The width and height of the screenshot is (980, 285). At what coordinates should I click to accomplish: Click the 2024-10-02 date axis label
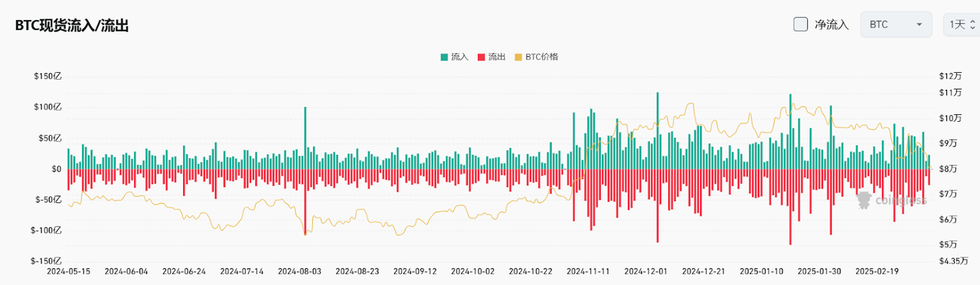(x=473, y=271)
